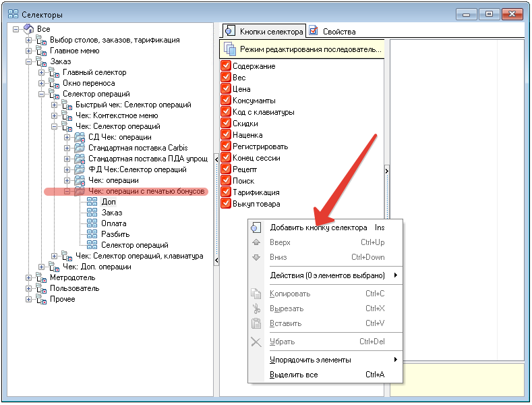Image resolution: width=532 pixels, height=405 pixels.
Task: Toggle the Вес checkbox
Action: [226, 77]
